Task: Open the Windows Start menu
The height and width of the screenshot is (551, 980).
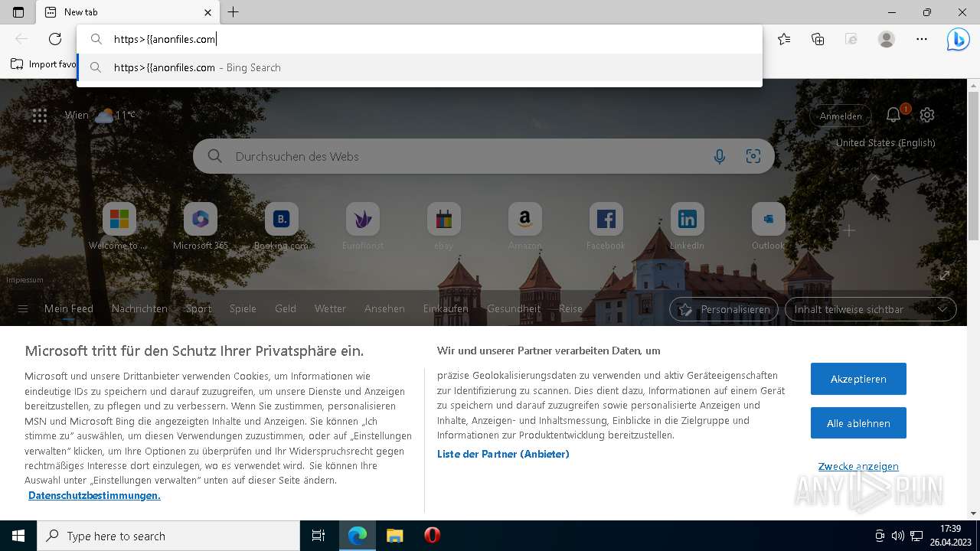Action: [18, 536]
